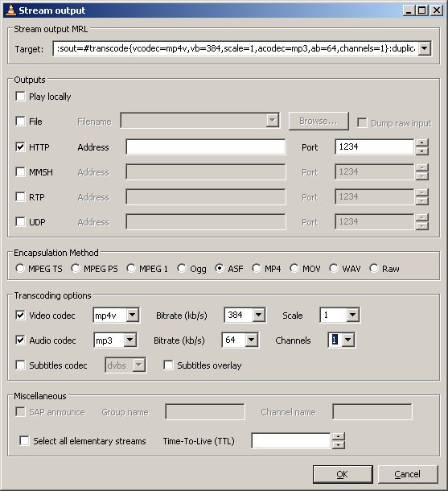Decrease the HTTP port with down arrow
Viewport: 448px width, 491px height.
point(422,151)
